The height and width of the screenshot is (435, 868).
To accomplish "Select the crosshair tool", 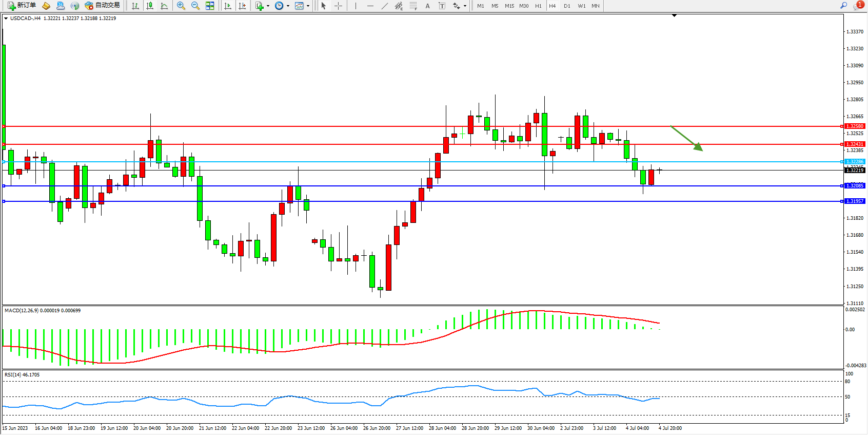I will pyautogui.click(x=339, y=6).
